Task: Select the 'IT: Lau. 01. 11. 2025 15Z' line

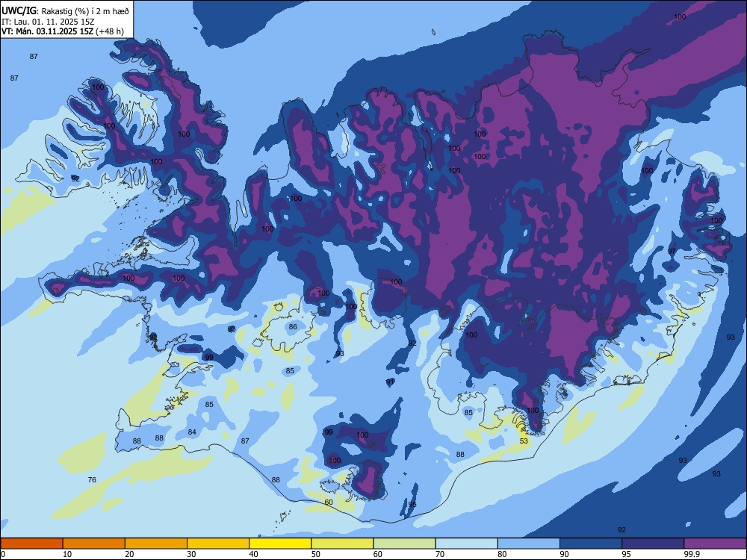Action: [x=48, y=22]
